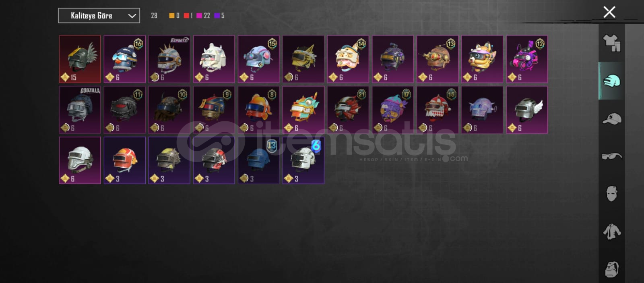Screen dimensions: 644x283
Task: Open the Kaliteye Göre sort dropdown
Action: 99,16
